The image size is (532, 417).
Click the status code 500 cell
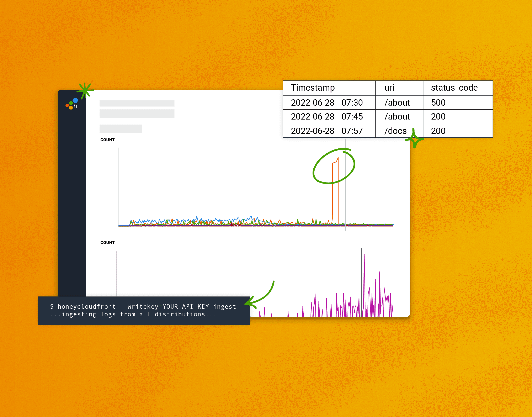click(438, 102)
